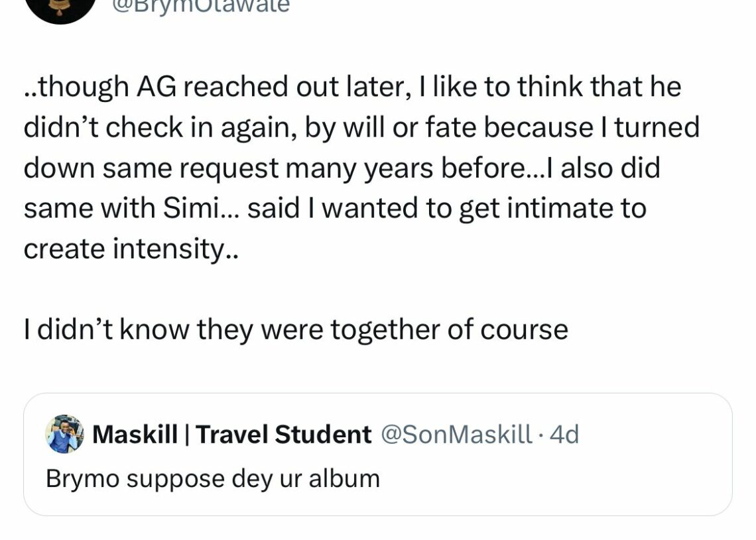Image resolution: width=756 pixels, height=540 pixels.
Task: Click the word 'album' in quoted tweet
Action: point(344,479)
